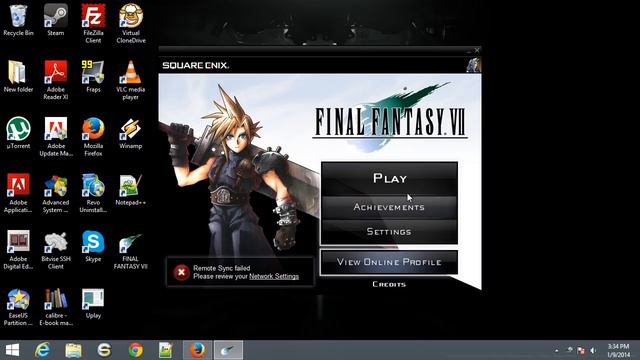This screenshot has width=640, height=360.
Task: Switch to Firefox in the taskbar
Action: [x=198, y=350]
